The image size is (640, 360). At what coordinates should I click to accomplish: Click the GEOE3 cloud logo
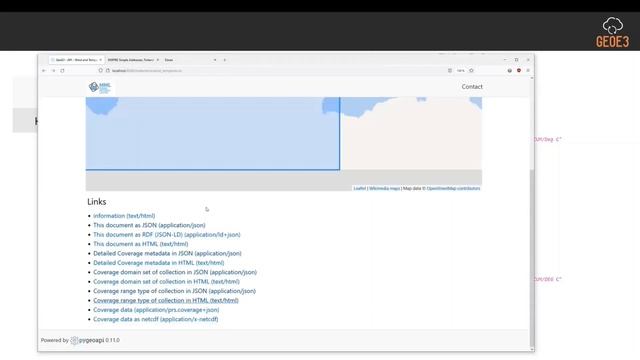[612, 32]
